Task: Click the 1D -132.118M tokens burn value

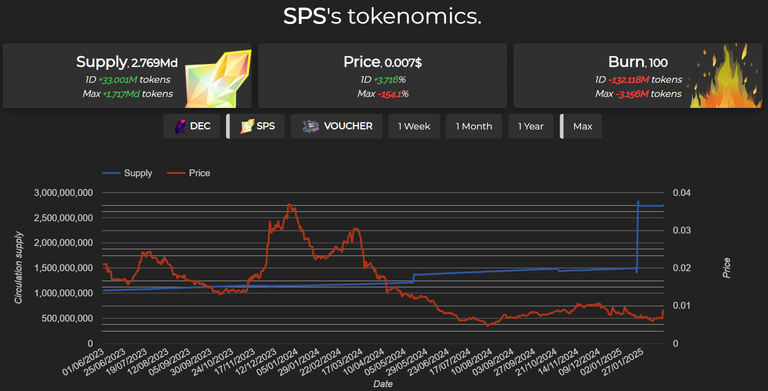Action: (x=638, y=80)
